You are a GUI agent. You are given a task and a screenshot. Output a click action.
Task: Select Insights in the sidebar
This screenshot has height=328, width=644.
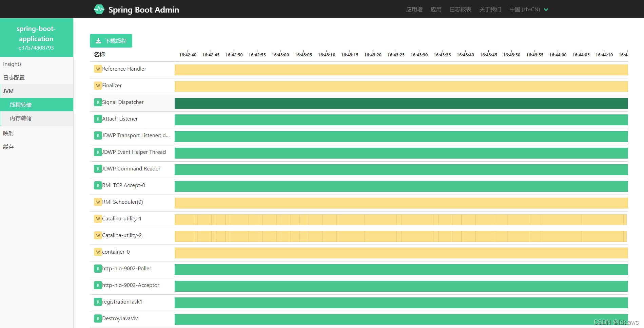pos(37,64)
